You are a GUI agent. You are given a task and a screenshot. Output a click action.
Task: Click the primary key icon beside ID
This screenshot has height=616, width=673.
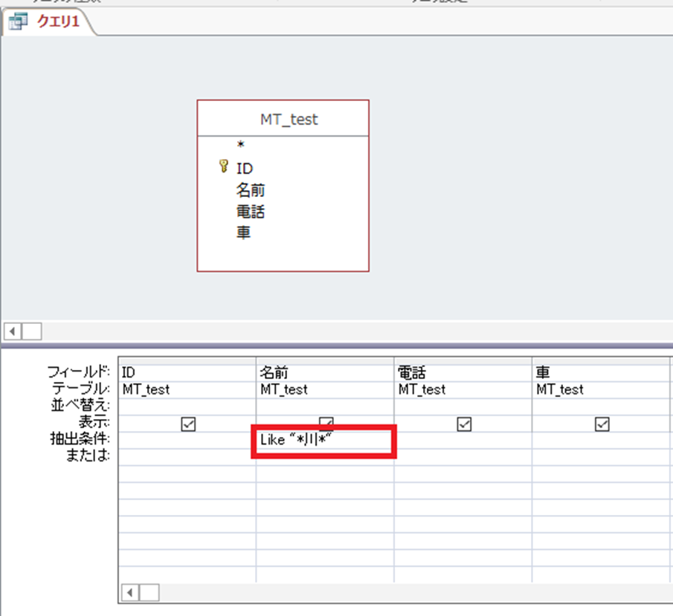[x=224, y=167]
